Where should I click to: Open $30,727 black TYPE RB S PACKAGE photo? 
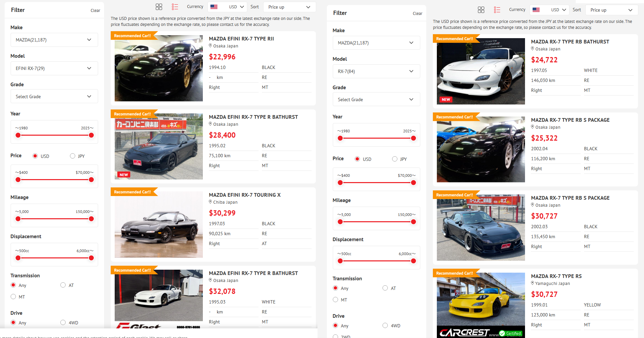tap(481, 227)
